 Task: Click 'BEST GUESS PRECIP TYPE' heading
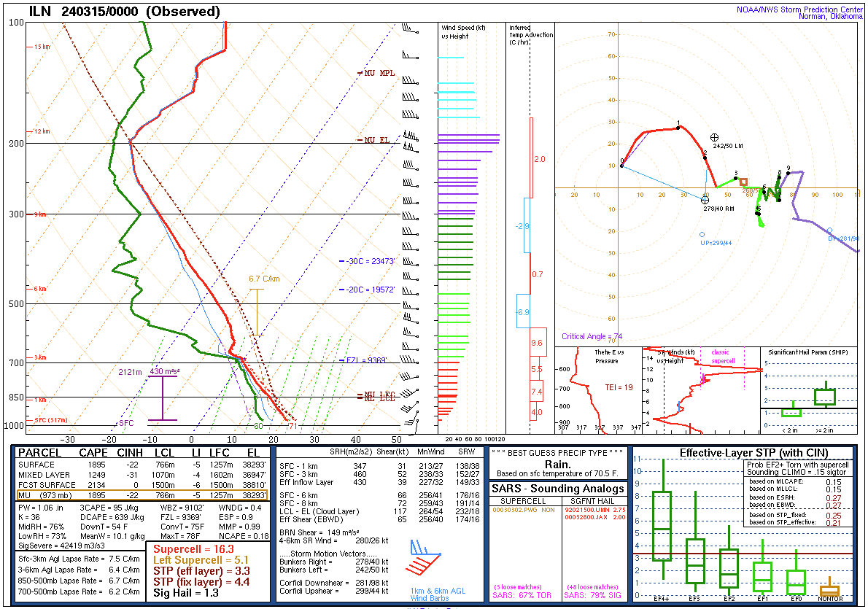557,453
